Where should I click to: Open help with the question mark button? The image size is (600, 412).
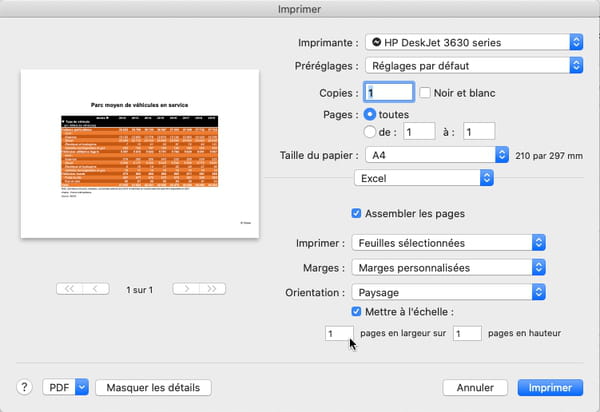tap(24, 387)
